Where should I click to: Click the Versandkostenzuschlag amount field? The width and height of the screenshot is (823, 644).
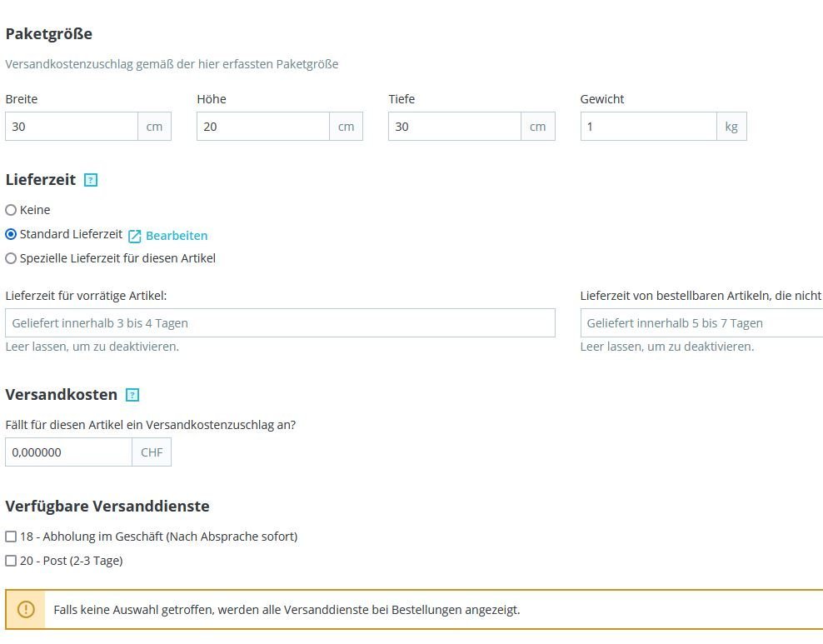pos(68,452)
